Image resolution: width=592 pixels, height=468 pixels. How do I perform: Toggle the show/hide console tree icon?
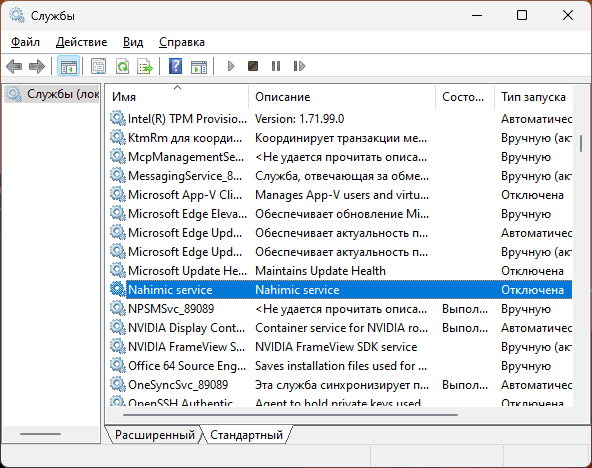coord(68,66)
